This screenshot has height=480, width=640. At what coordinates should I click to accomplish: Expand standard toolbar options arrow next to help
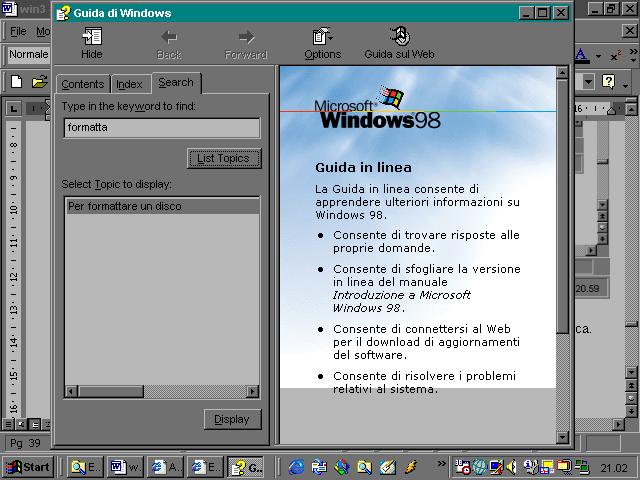(626, 85)
